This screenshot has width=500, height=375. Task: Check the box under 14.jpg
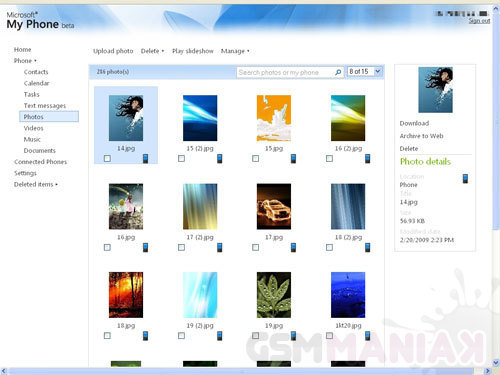107,158
